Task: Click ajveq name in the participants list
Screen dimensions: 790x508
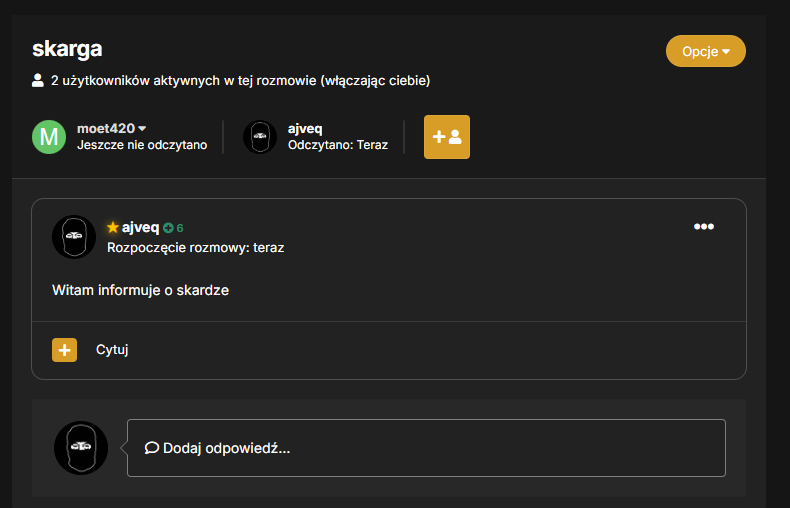Action: coord(305,129)
